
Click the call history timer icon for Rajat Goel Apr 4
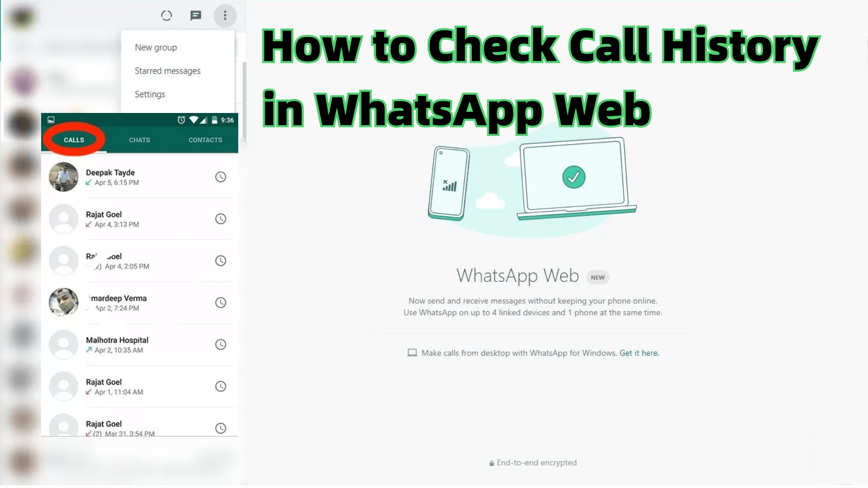(x=221, y=218)
